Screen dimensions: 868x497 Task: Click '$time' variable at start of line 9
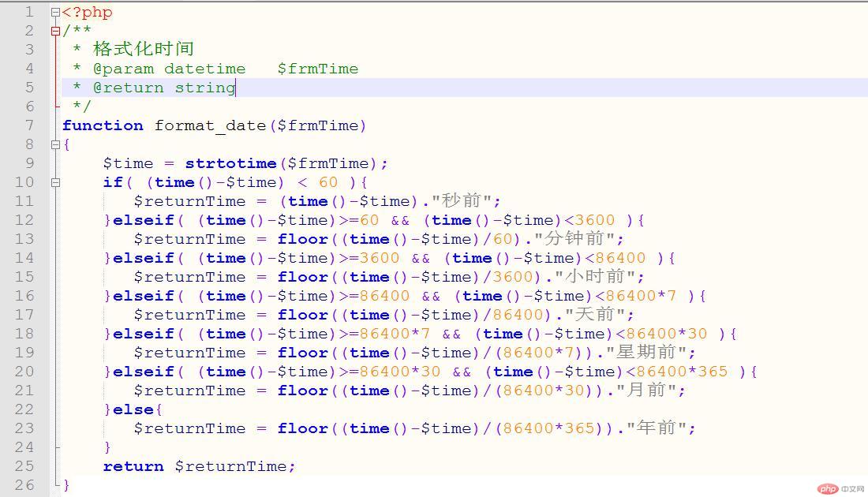[129, 164]
